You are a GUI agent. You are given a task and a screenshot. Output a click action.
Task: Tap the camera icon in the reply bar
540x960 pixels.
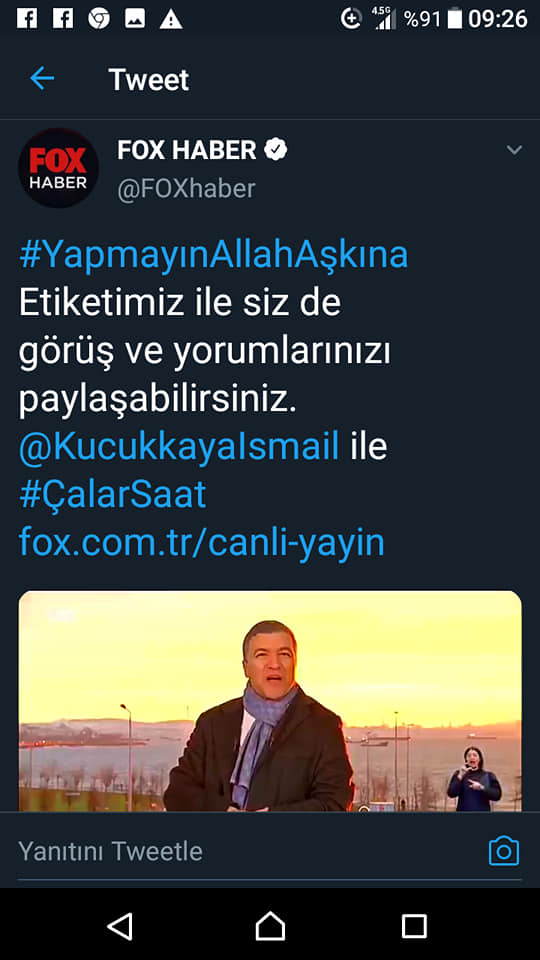click(504, 851)
